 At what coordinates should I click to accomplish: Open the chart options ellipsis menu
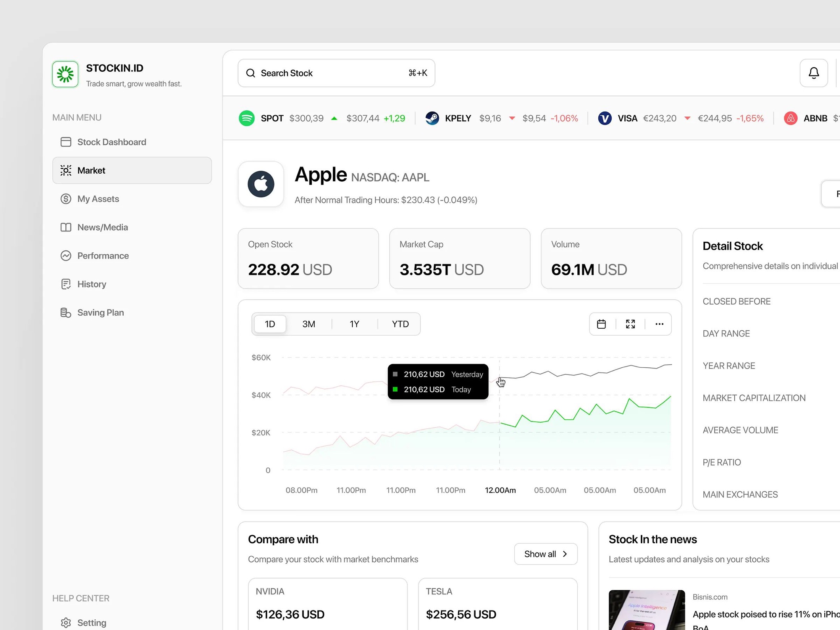[659, 324]
